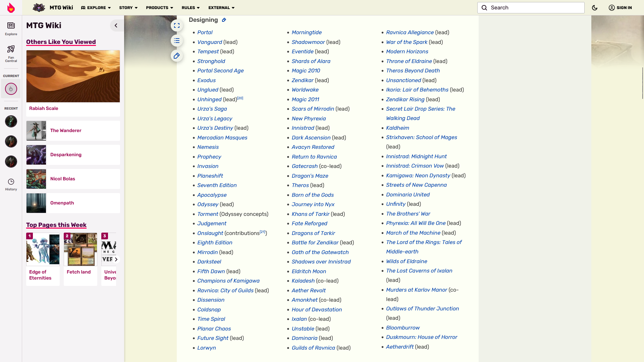The height and width of the screenshot is (362, 644).
Task: Click the search magnifier icon
Action: 484,8
